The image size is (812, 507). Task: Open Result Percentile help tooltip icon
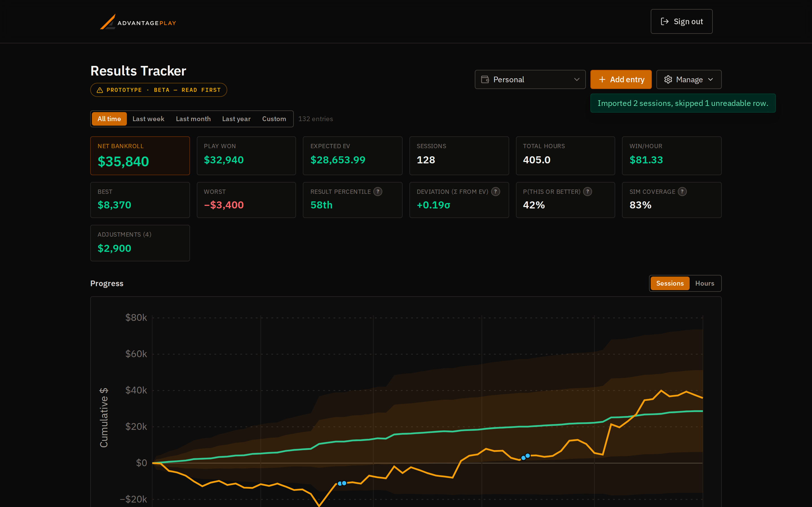pyautogui.click(x=378, y=192)
